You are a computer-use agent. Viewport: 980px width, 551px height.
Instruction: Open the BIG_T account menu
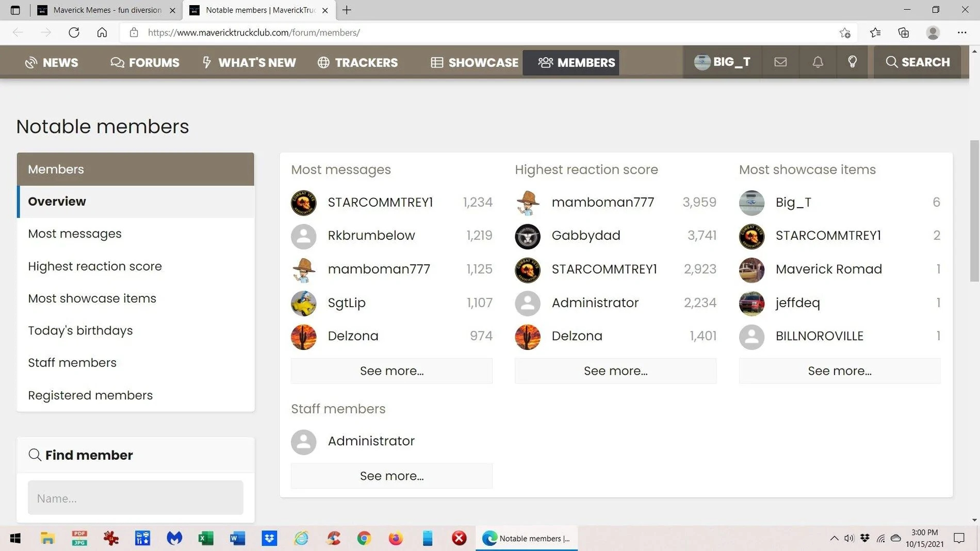click(722, 62)
